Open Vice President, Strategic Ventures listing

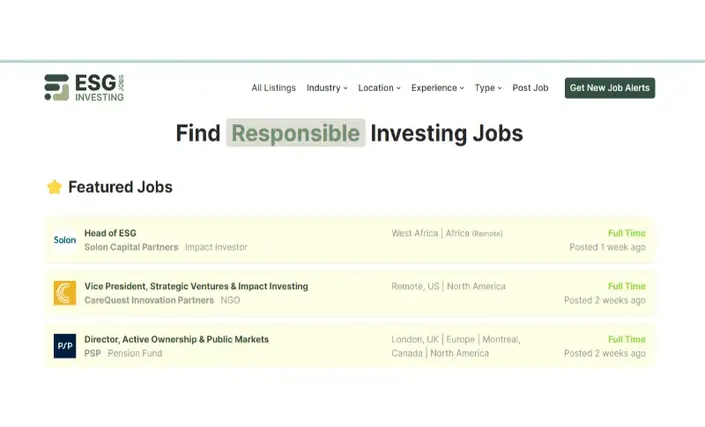[196, 286]
